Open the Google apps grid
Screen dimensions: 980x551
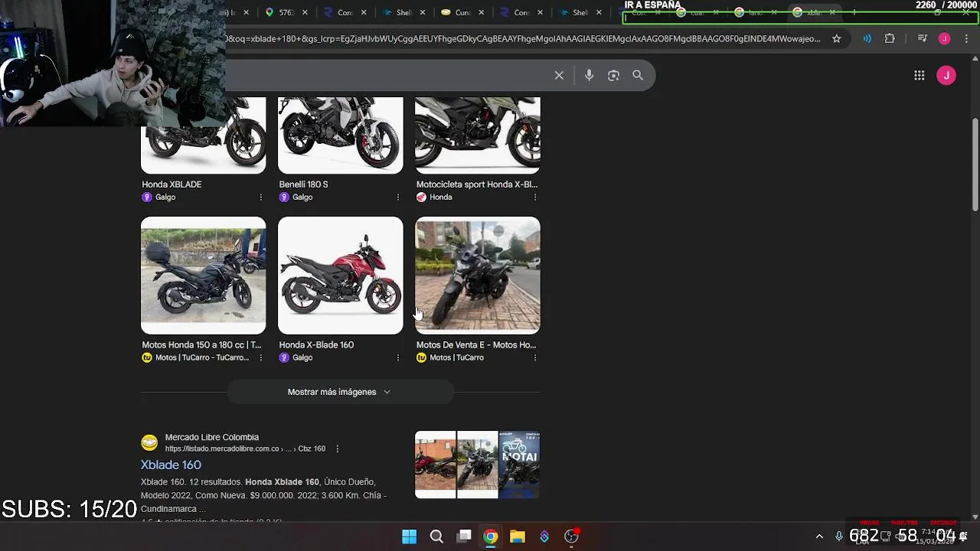[x=920, y=75]
